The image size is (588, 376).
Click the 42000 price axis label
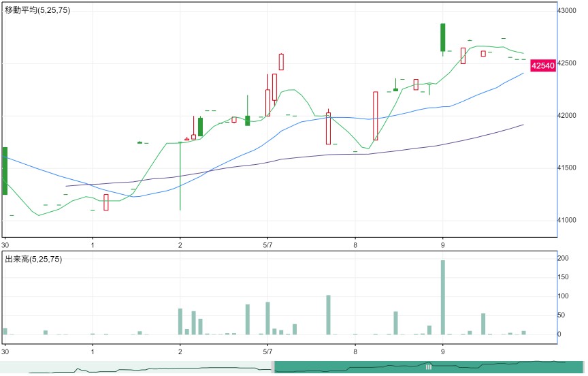coord(567,116)
